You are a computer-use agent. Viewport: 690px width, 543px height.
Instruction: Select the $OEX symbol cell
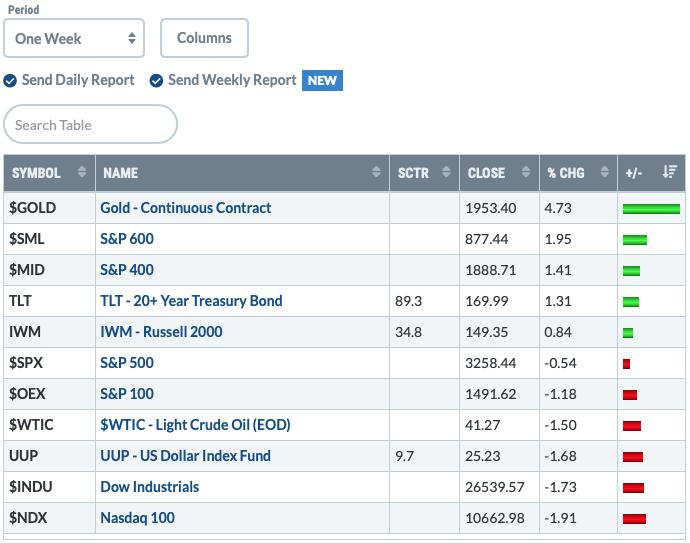[49, 393]
